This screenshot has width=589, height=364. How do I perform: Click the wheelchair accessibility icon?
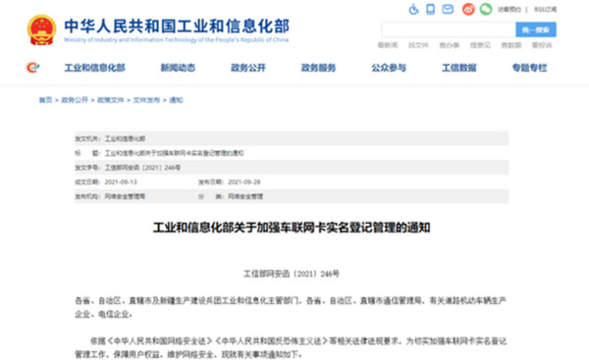pos(413,9)
